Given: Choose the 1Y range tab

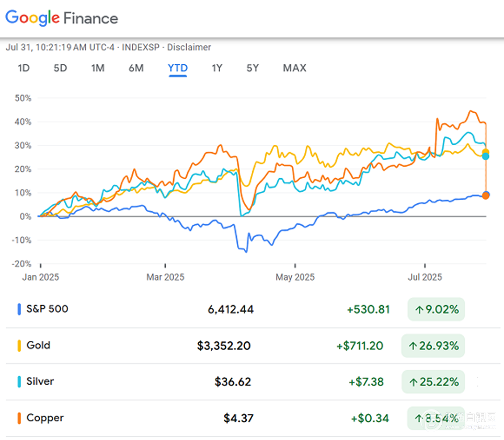Looking at the screenshot, I should 217,68.
